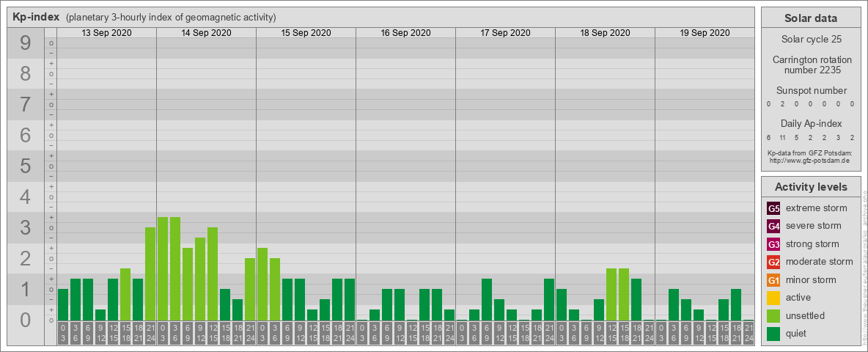Click the moderate storm legend label
This screenshot has width=868, height=352.
click(820, 262)
